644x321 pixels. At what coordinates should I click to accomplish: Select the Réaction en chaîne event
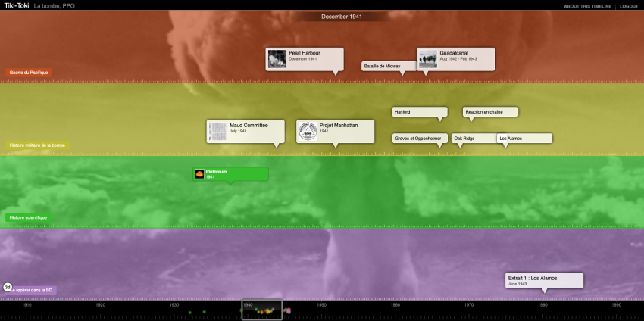coord(490,112)
